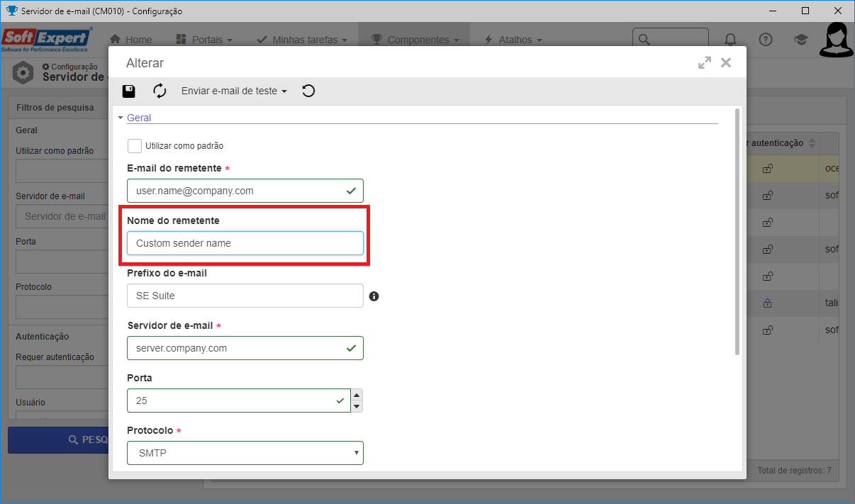Click the info icon beside Prefixo do e-mail
The image size is (855, 504).
click(x=374, y=296)
